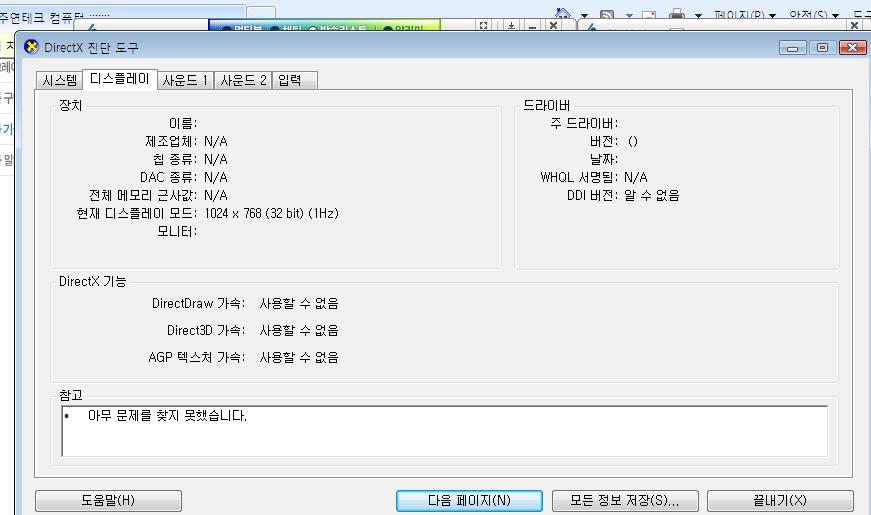
Task: Click the 제조업체 N/A value
Action: point(216,142)
